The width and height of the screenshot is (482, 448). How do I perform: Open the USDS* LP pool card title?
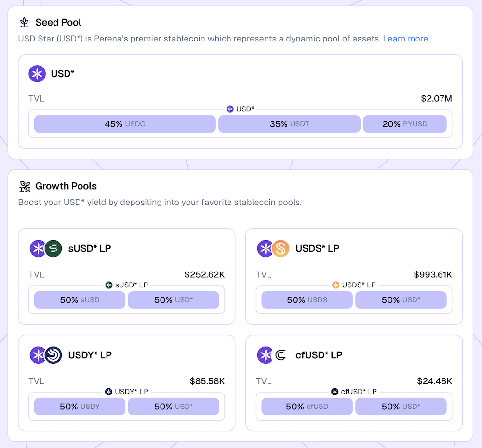click(317, 248)
